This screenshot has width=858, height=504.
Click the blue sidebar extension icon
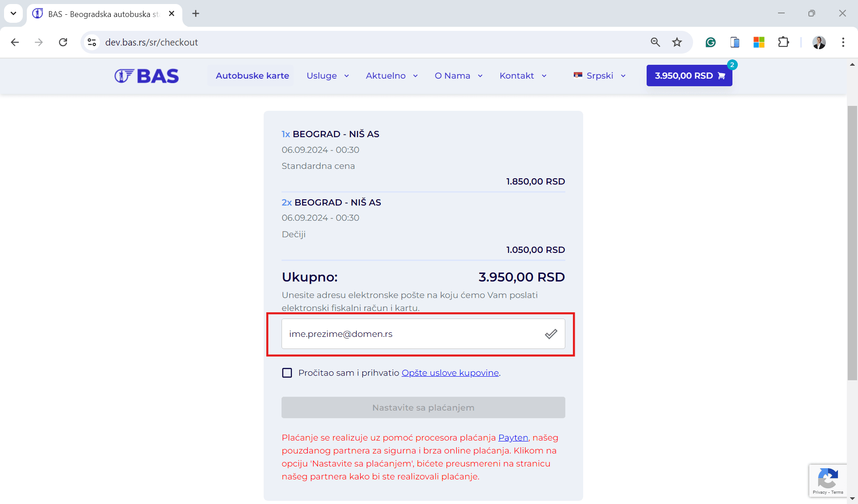[x=735, y=42]
